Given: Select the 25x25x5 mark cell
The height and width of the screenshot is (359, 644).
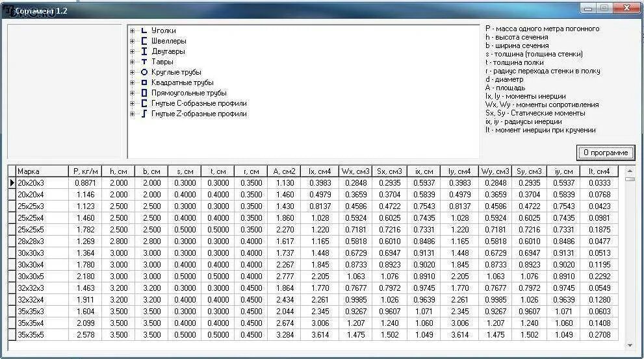Looking at the screenshot, I should (x=42, y=230).
